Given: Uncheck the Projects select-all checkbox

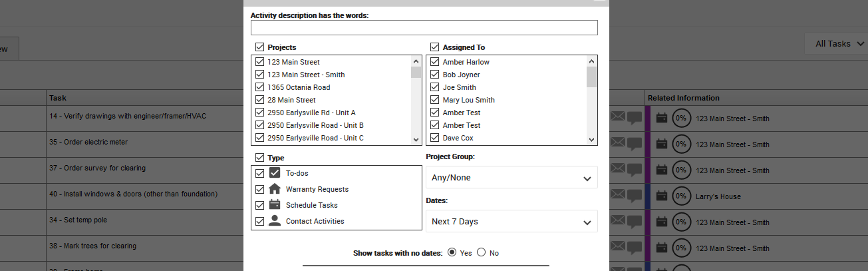Looking at the screenshot, I should point(260,47).
